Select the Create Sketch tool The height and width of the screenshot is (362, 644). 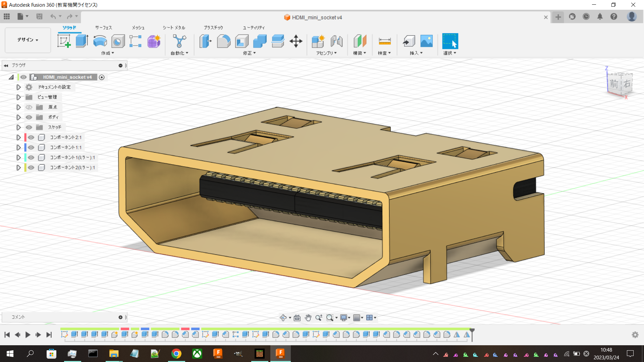[x=64, y=41]
